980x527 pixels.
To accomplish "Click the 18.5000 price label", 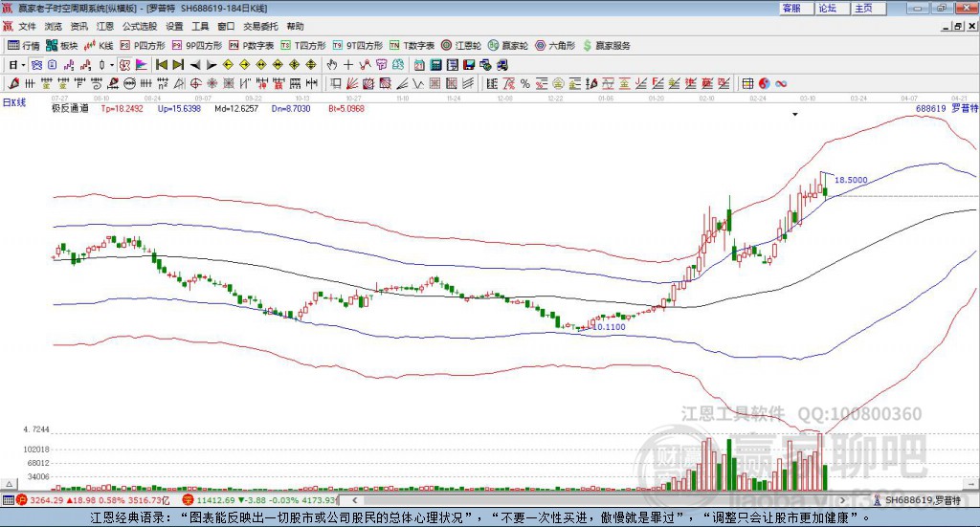I will (x=851, y=180).
